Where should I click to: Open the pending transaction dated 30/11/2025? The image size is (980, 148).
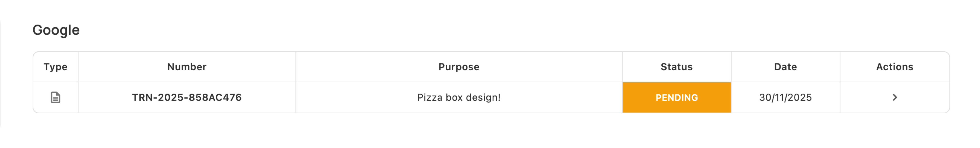894,97
